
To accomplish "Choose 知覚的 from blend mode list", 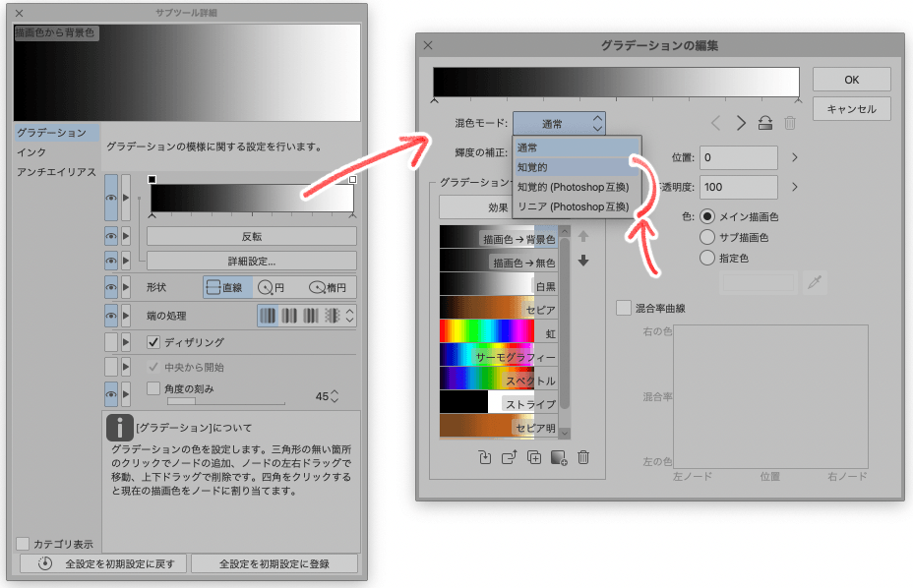I will tap(577, 167).
